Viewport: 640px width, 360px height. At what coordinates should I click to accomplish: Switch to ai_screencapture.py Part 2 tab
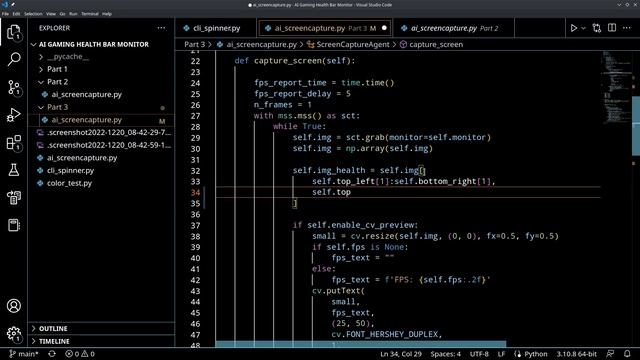(454, 28)
